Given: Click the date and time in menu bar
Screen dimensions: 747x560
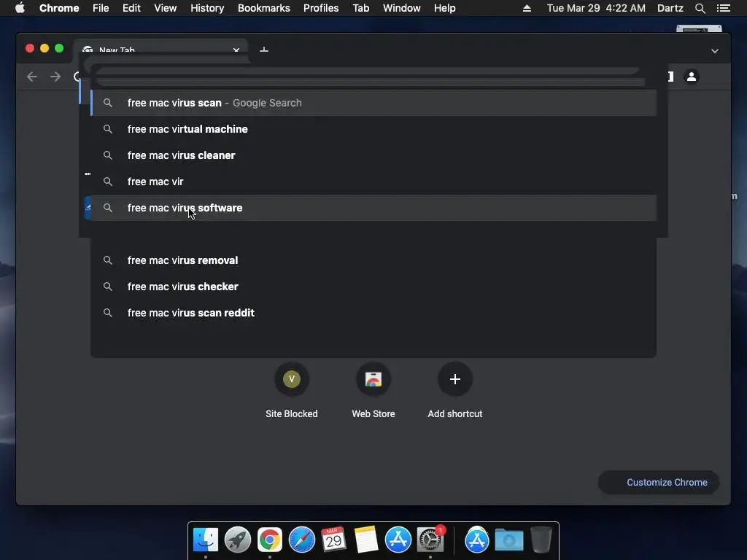Looking at the screenshot, I should click(x=596, y=8).
